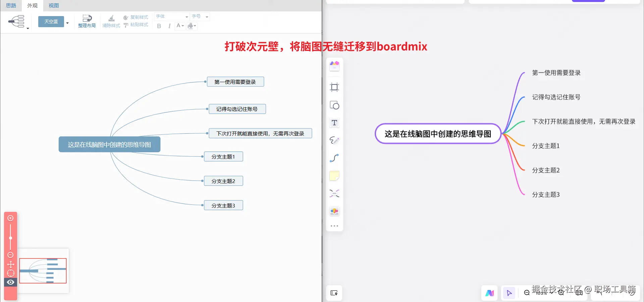Open the 思路 tab
The height and width of the screenshot is (302, 644).
point(11,5)
